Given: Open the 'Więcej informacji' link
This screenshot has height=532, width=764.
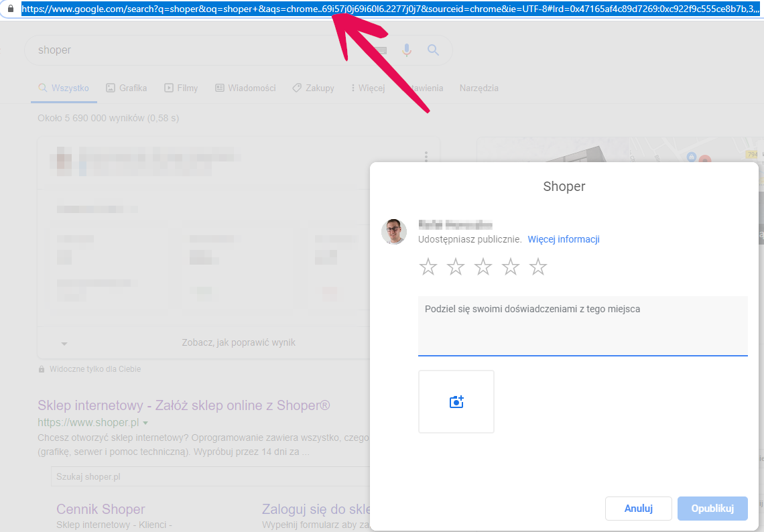Looking at the screenshot, I should [x=563, y=239].
